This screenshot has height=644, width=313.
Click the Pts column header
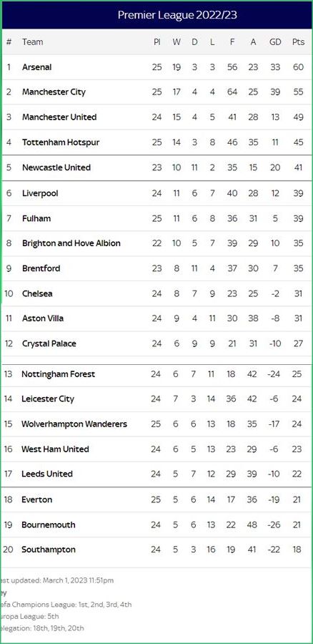[x=298, y=42]
